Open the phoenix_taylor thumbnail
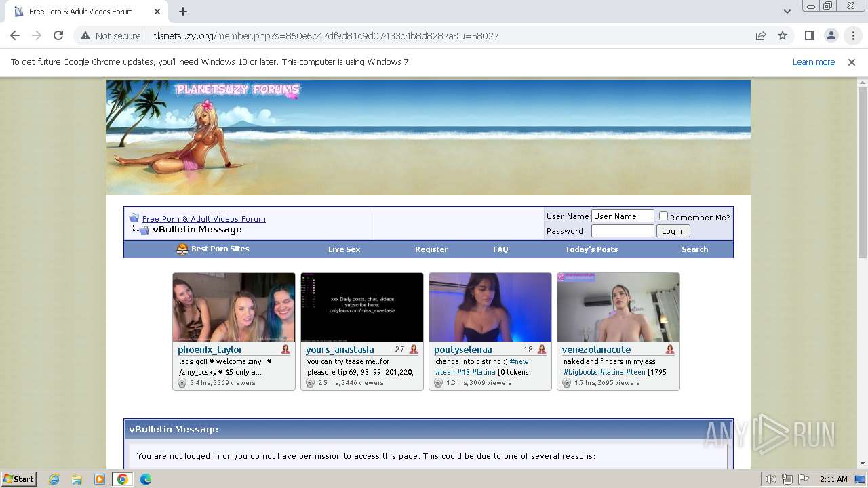This screenshot has width=868, height=488. 234,308
